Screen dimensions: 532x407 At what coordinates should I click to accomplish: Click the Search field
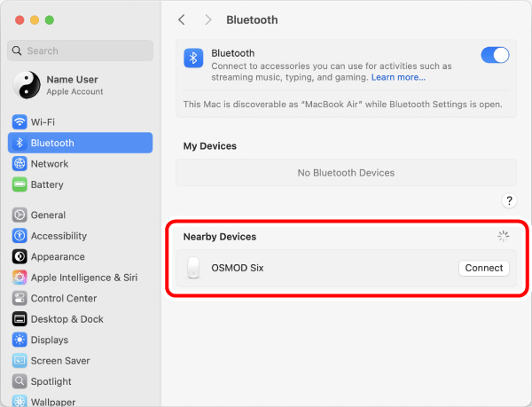coord(80,51)
